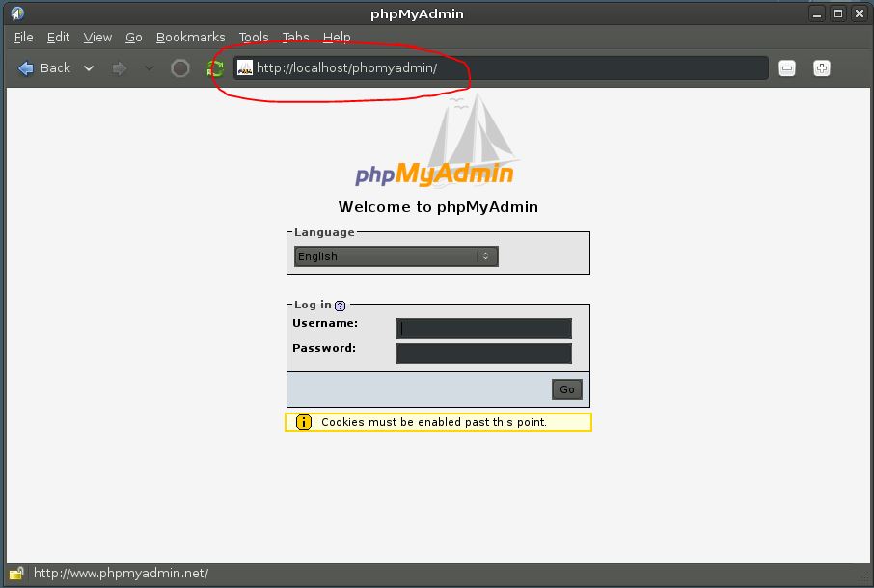
Task: Submit login with the Go button
Action: (567, 389)
